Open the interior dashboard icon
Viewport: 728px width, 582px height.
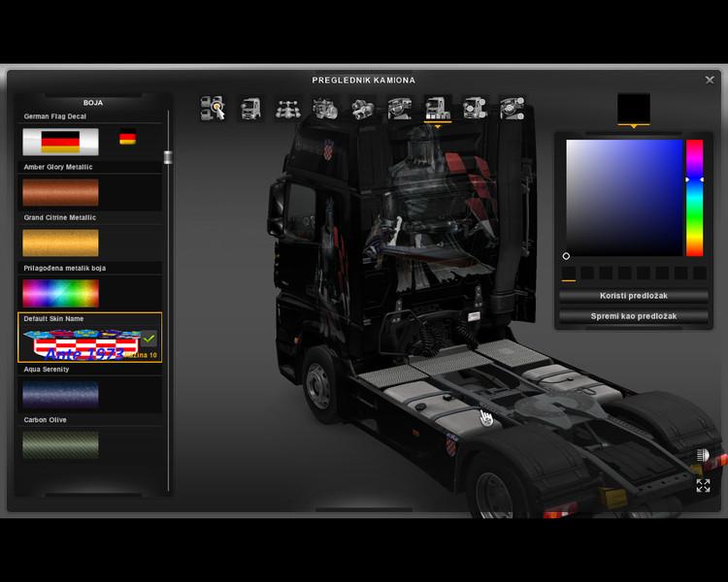pos(399,109)
